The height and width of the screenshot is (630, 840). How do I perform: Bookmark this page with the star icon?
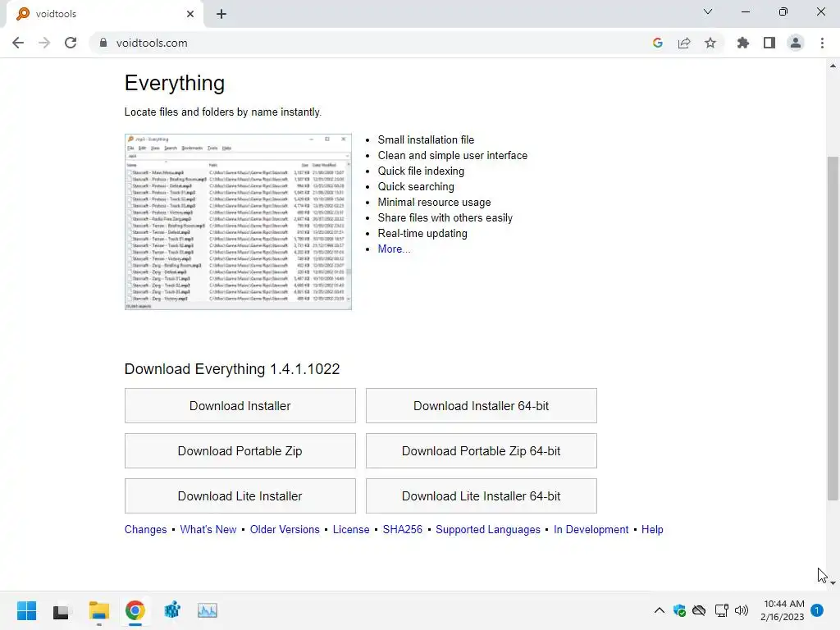[710, 43]
